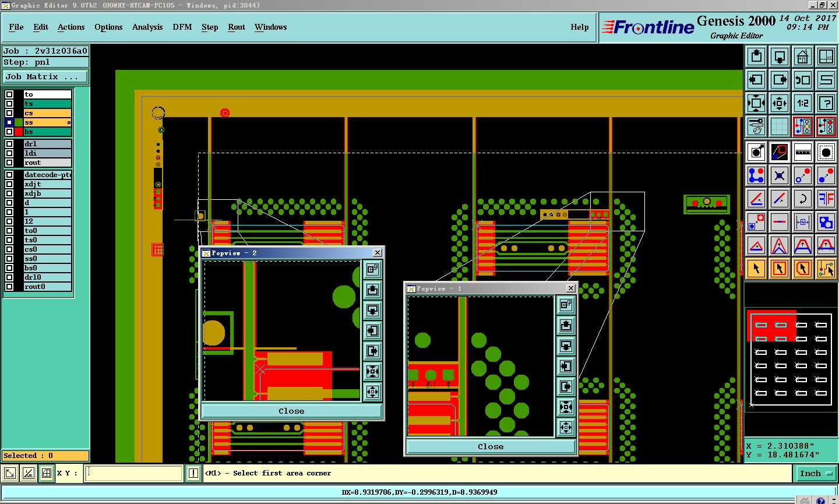Click the mirror F icon
Viewport: 839px width, 504px height.
point(826,199)
